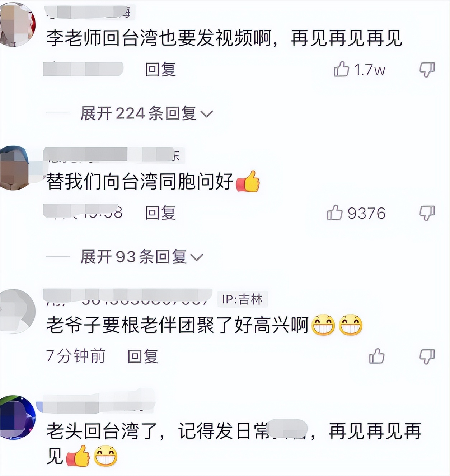The height and width of the screenshot is (476, 450).
Task: Expand the 93 replies thread
Action: pos(141,257)
